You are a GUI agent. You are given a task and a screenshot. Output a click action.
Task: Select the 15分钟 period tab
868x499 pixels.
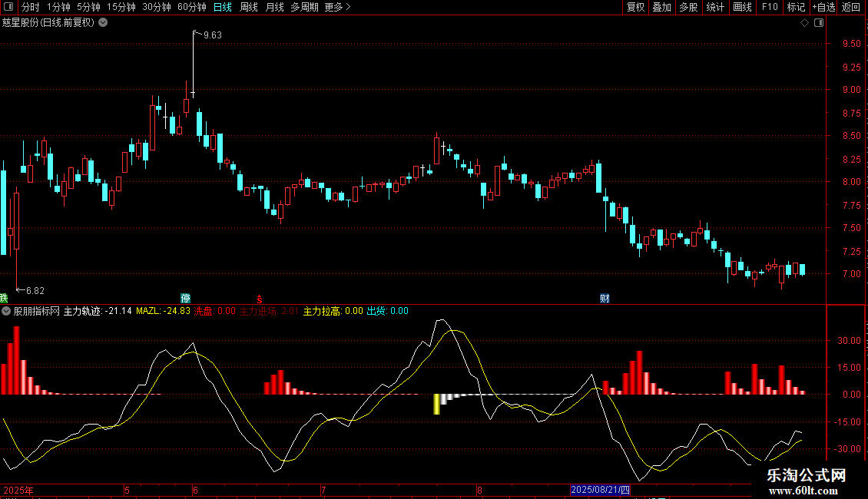coord(121,7)
